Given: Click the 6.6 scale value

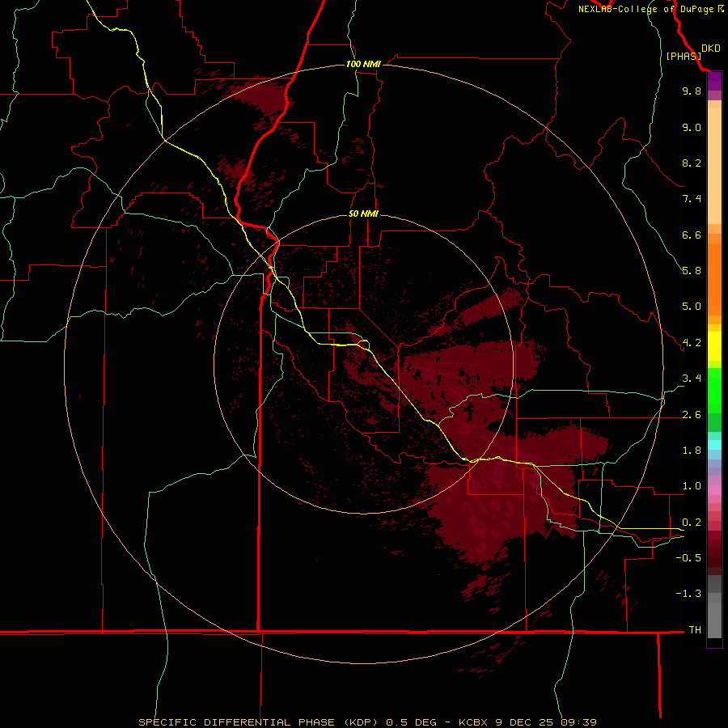Looking at the screenshot, I should (x=692, y=235).
